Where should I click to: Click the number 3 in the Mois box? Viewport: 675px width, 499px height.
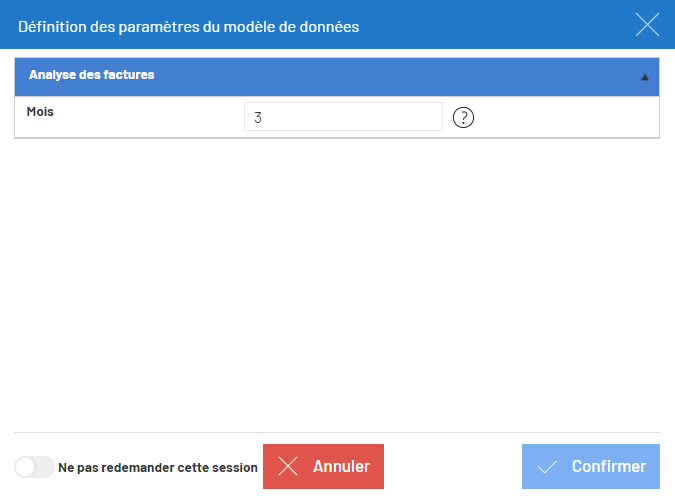point(257,118)
